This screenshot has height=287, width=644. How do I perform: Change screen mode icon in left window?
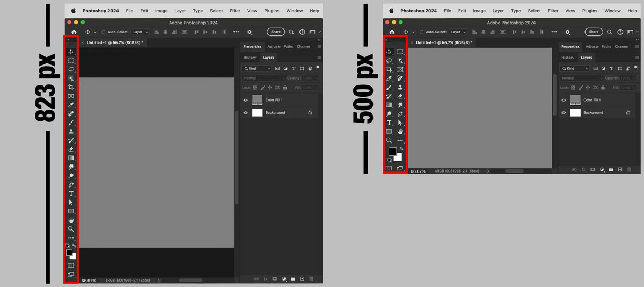pyautogui.click(x=71, y=275)
